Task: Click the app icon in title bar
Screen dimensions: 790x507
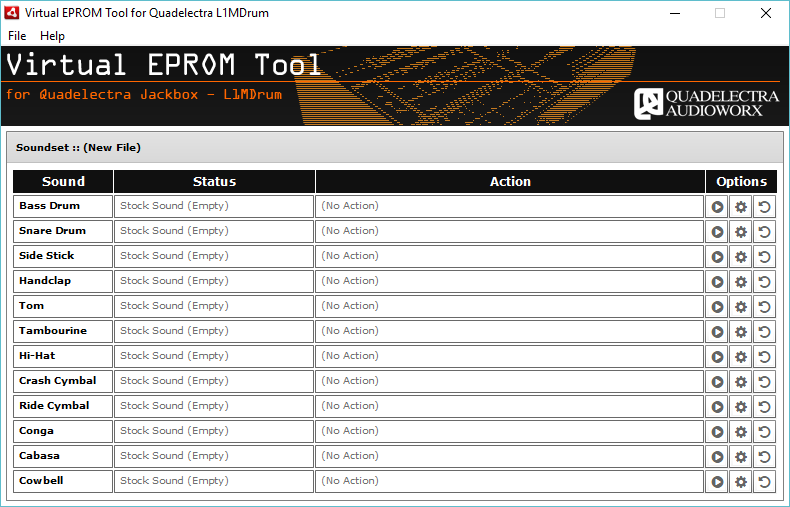Action: [12, 13]
